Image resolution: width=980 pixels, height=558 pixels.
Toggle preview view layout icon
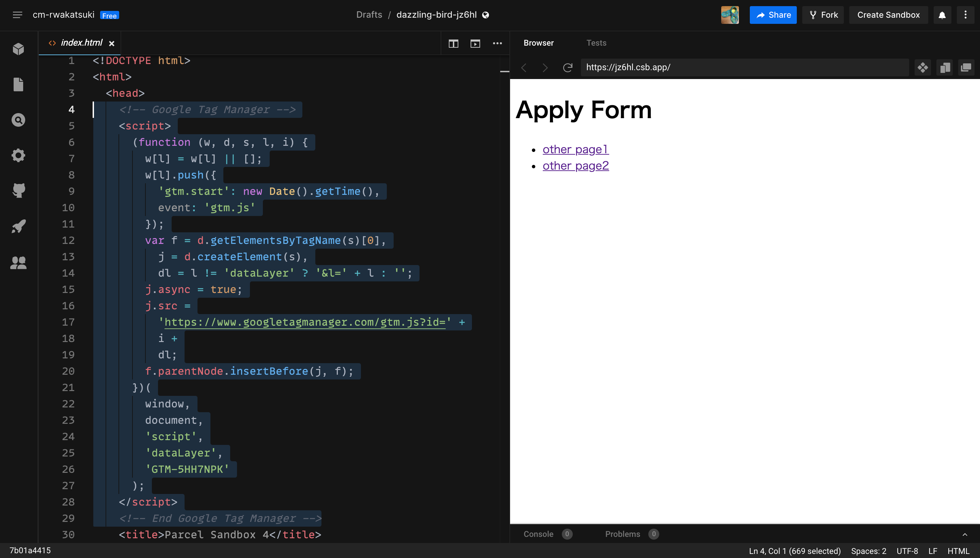(475, 43)
